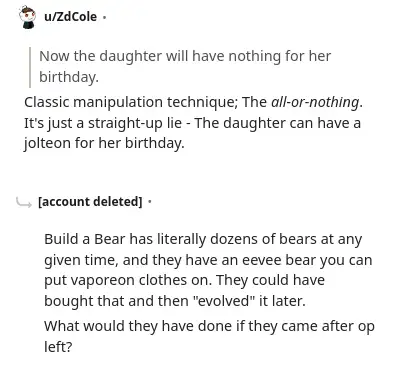The width and height of the screenshot is (400, 382).
Task: Click the word left? at the end
Action: tap(58, 347)
